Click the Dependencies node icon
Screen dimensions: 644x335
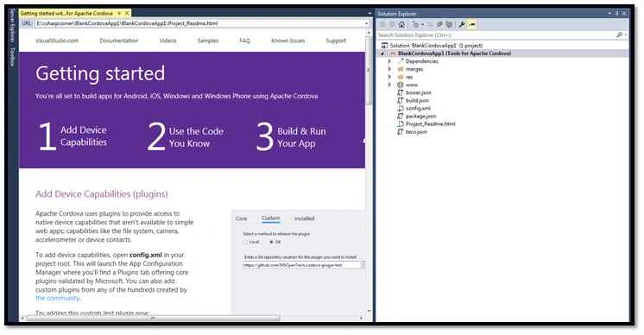click(x=401, y=61)
